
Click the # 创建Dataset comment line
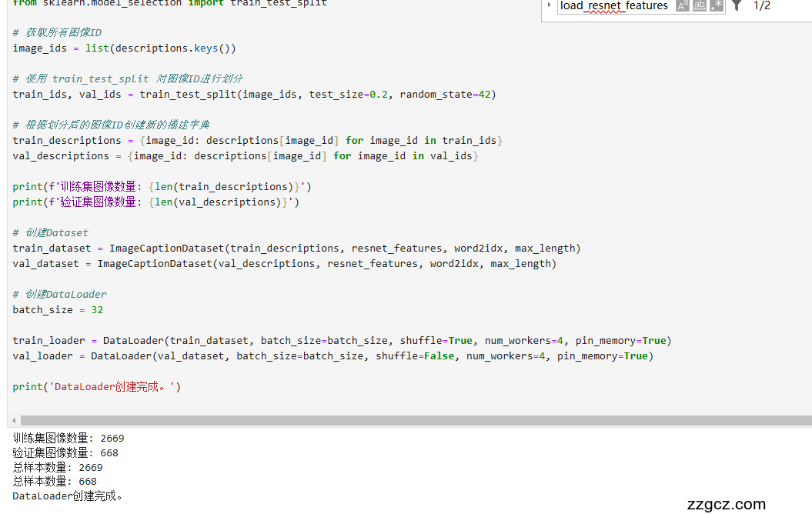click(x=51, y=232)
